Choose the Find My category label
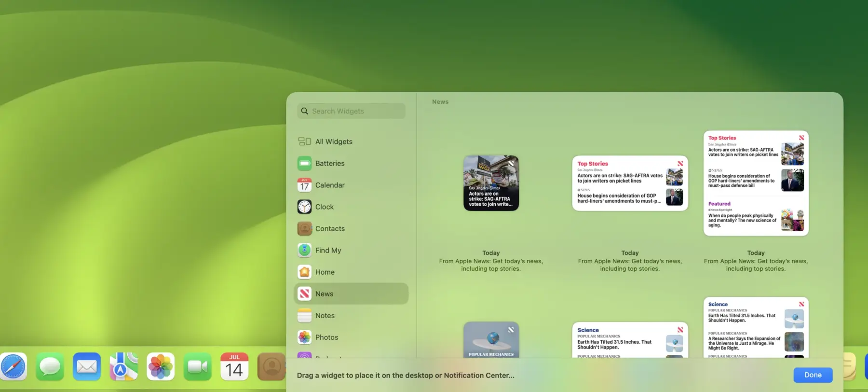This screenshot has width=868, height=392. [328, 250]
